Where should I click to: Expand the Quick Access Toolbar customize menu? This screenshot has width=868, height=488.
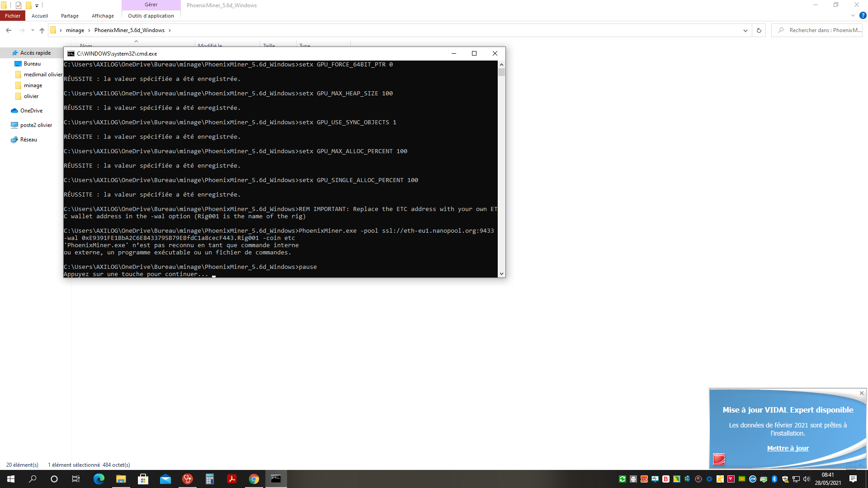coord(37,5)
